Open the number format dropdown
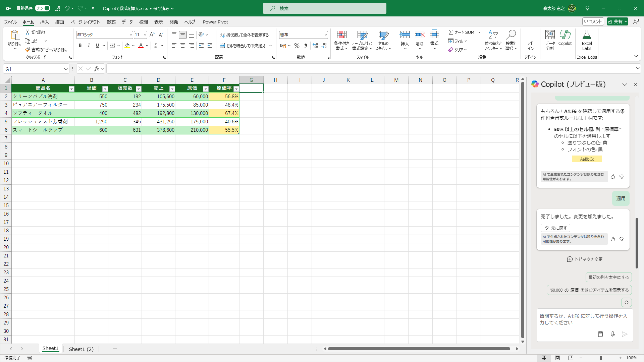 pyautogui.click(x=325, y=35)
